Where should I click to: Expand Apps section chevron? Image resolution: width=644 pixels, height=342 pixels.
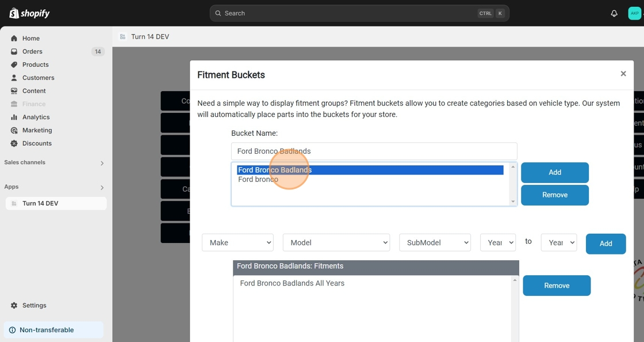[102, 188]
